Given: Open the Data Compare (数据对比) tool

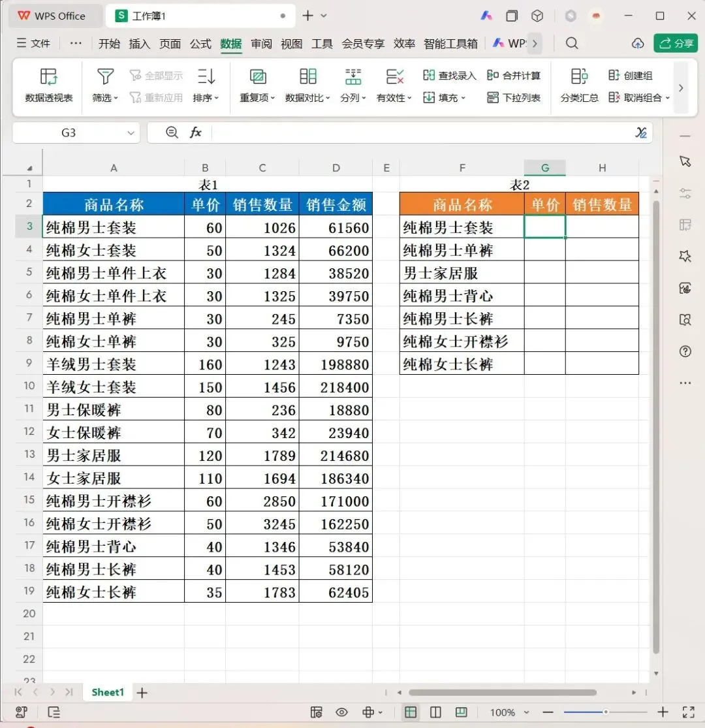Looking at the screenshot, I should [x=307, y=85].
